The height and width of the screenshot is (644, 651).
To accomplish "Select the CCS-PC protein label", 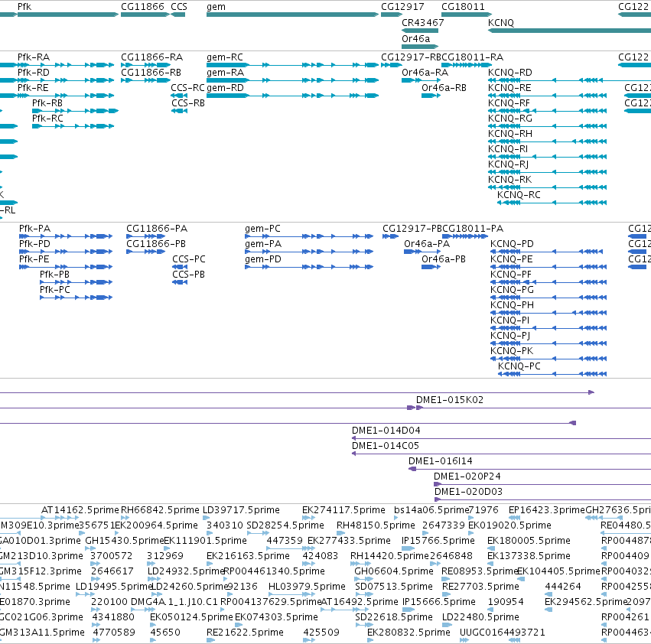I will pyautogui.click(x=189, y=259).
